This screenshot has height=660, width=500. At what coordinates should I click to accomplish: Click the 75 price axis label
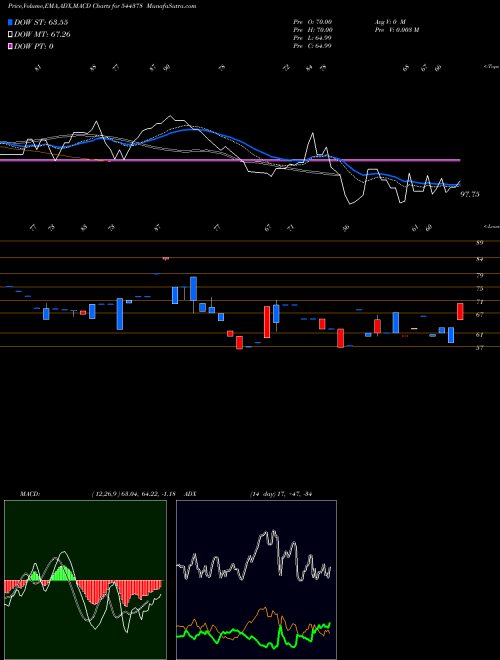(479, 289)
